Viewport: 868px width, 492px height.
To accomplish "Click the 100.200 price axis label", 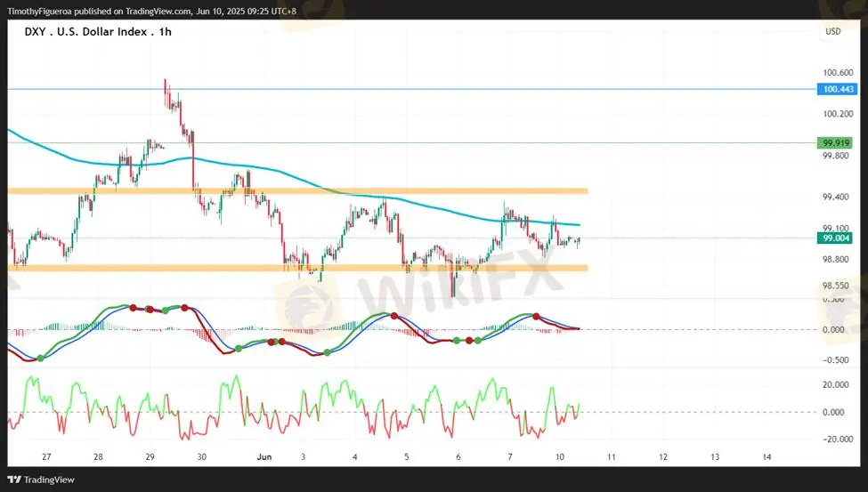I will coord(838,114).
